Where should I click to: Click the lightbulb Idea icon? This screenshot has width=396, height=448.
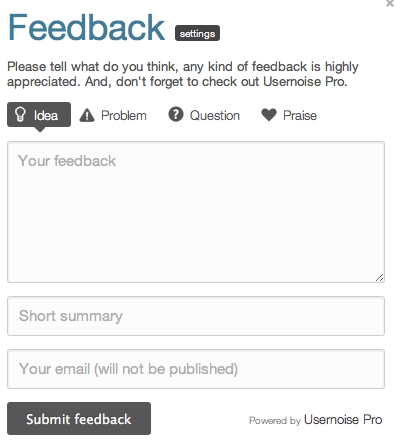click(x=20, y=114)
